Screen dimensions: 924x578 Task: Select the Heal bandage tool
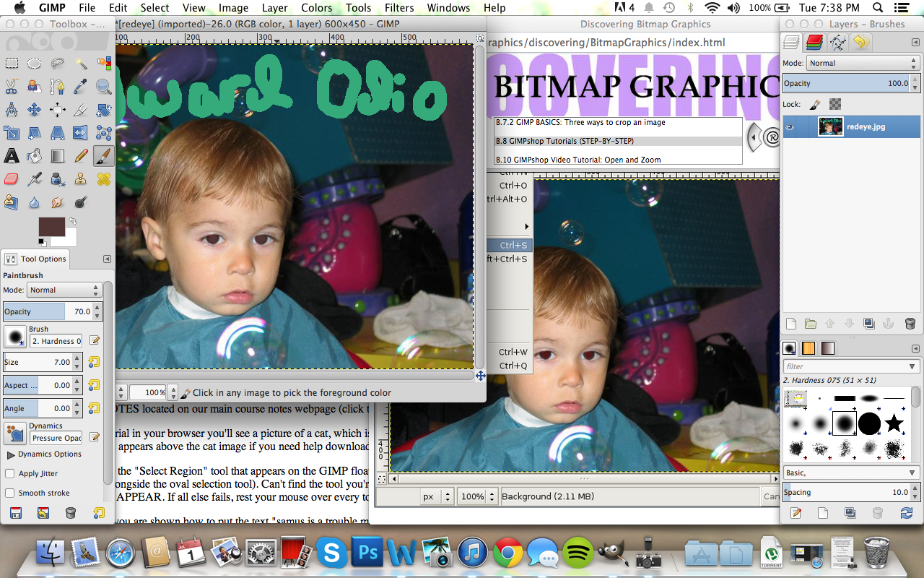coord(103,179)
